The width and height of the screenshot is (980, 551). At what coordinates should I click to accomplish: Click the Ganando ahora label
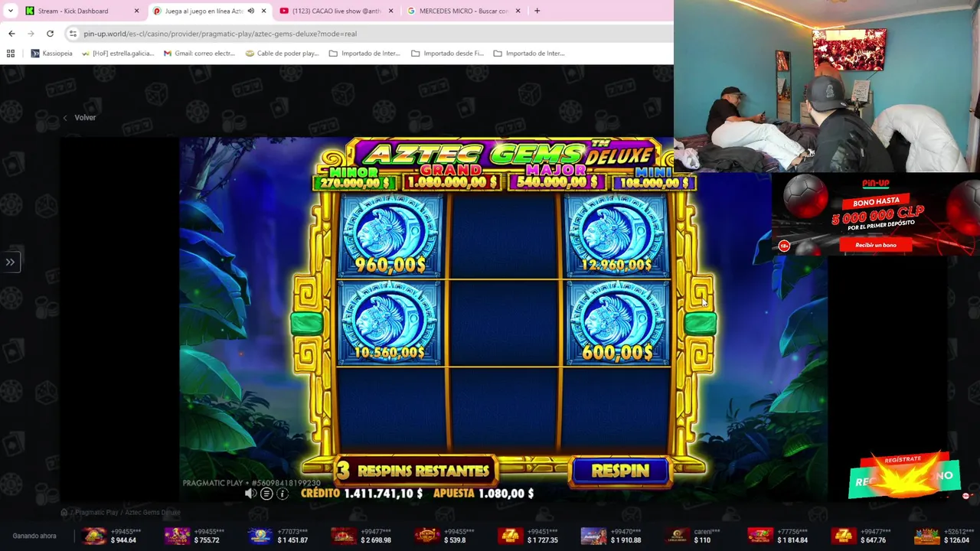34,536
